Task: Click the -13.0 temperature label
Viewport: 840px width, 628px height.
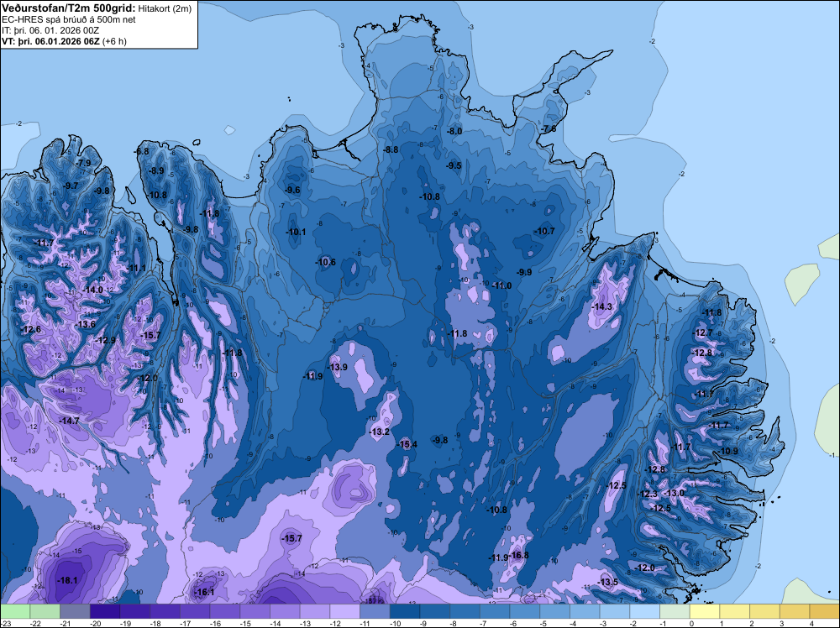Action: point(674,493)
